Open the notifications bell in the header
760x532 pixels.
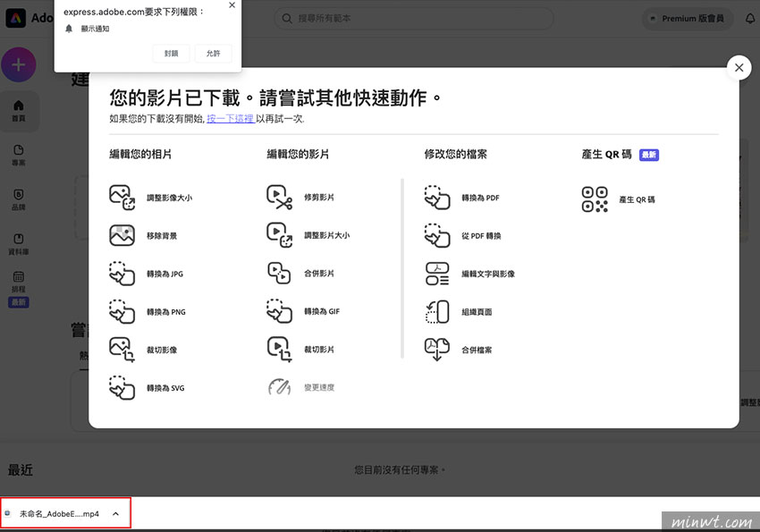pos(750,19)
